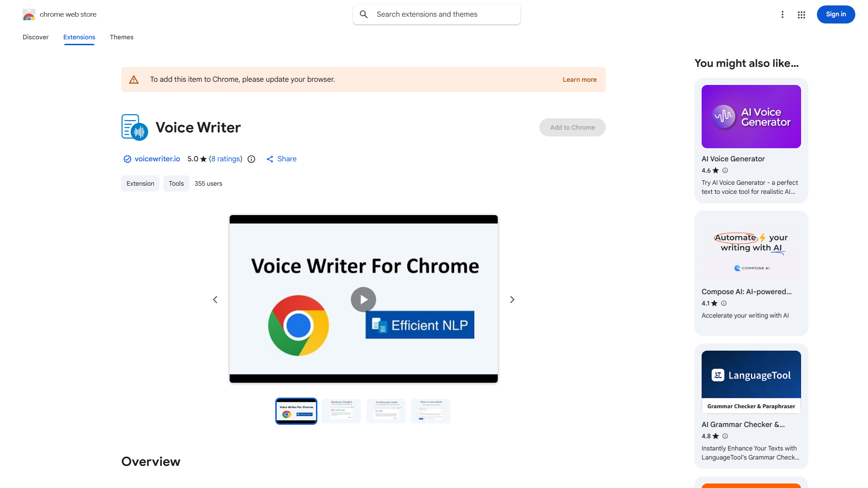Click the Share icon
The height and width of the screenshot is (488, 868).
point(270,159)
